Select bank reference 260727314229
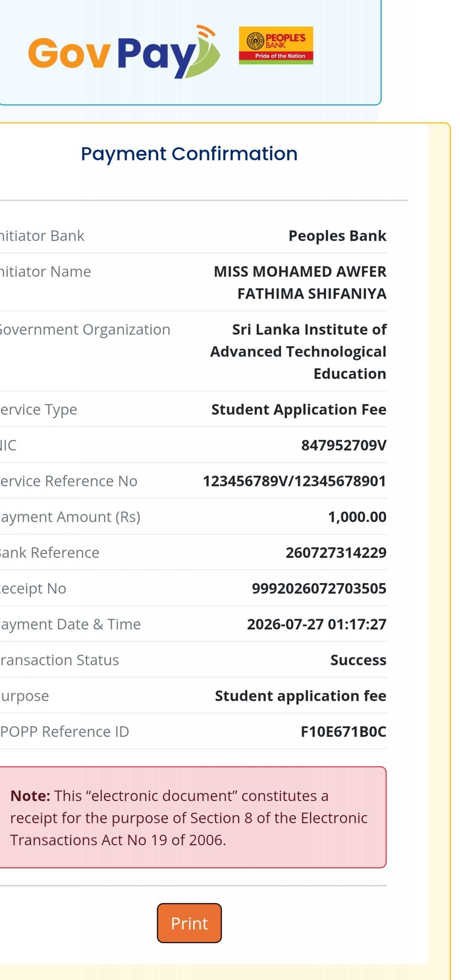Screen dimensions: 460x980 click(x=336, y=553)
